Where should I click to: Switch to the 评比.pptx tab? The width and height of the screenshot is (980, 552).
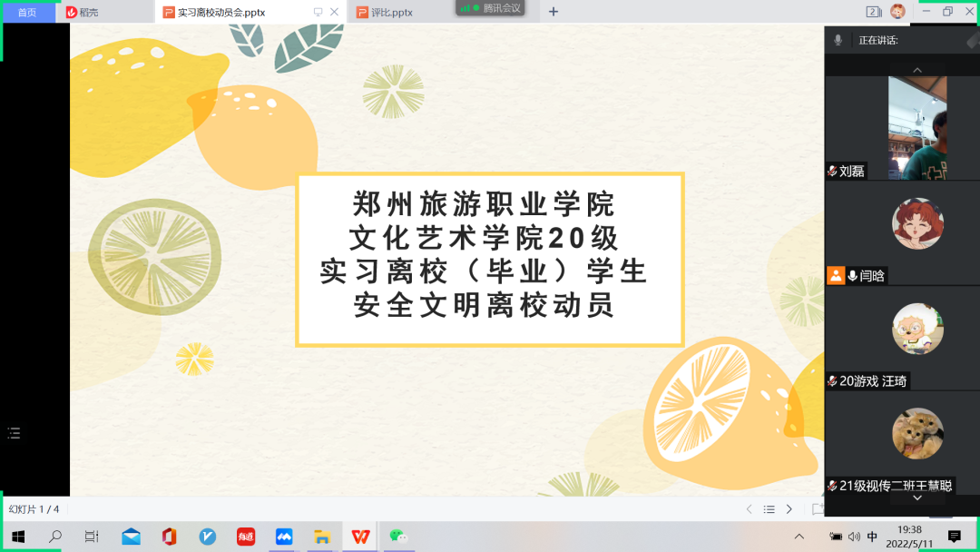pyautogui.click(x=391, y=12)
